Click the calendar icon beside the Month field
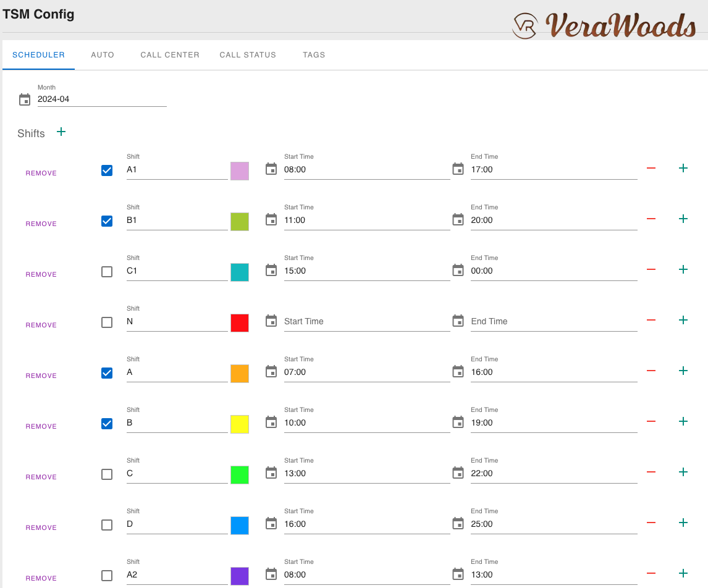 pyautogui.click(x=25, y=99)
